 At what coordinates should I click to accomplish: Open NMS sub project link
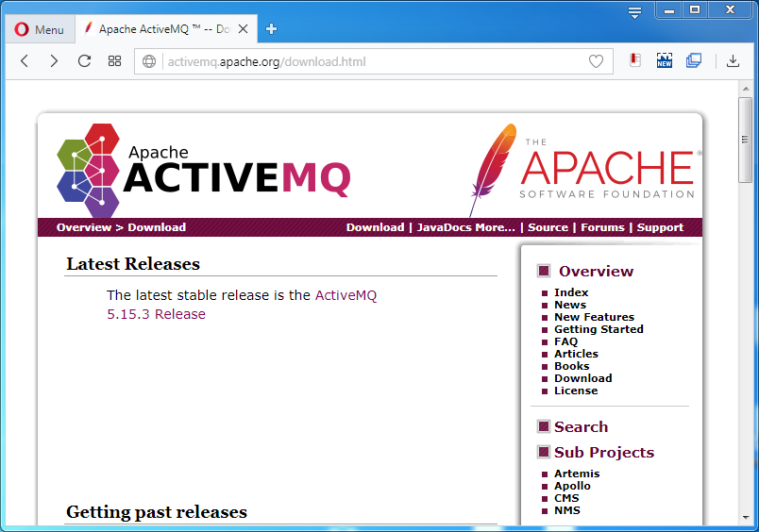[x=567, y=510]
